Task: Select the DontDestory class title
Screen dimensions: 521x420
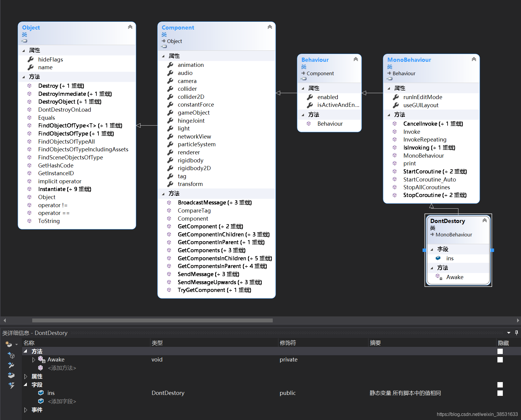Action: (448, 221)
